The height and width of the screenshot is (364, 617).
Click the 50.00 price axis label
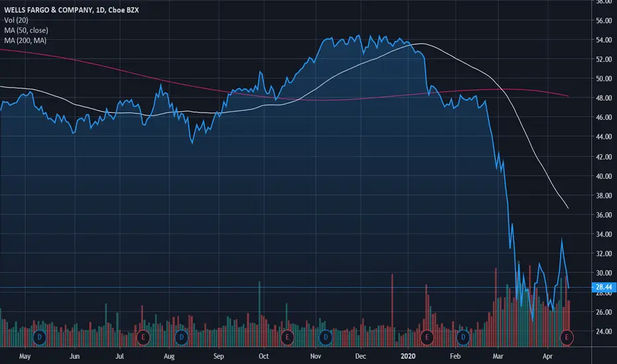604,78
